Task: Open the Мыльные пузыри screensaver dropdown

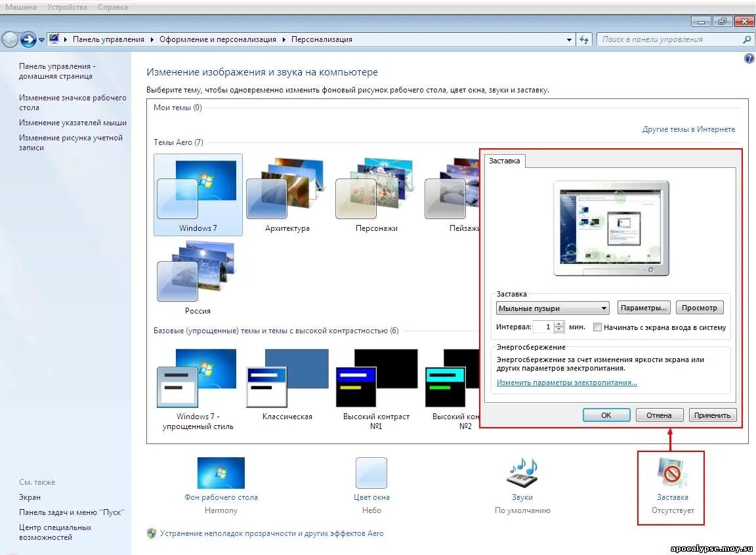Action: [553, 308]
